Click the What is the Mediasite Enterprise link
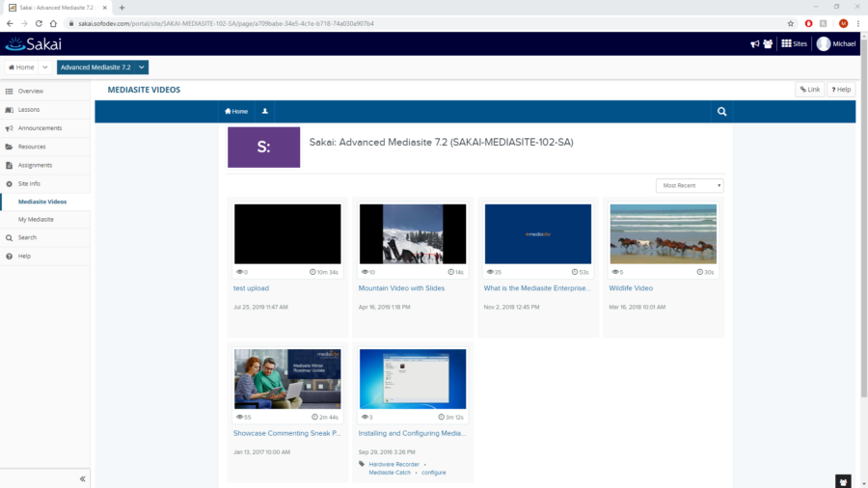868x488 pixels. pos(537,288)
